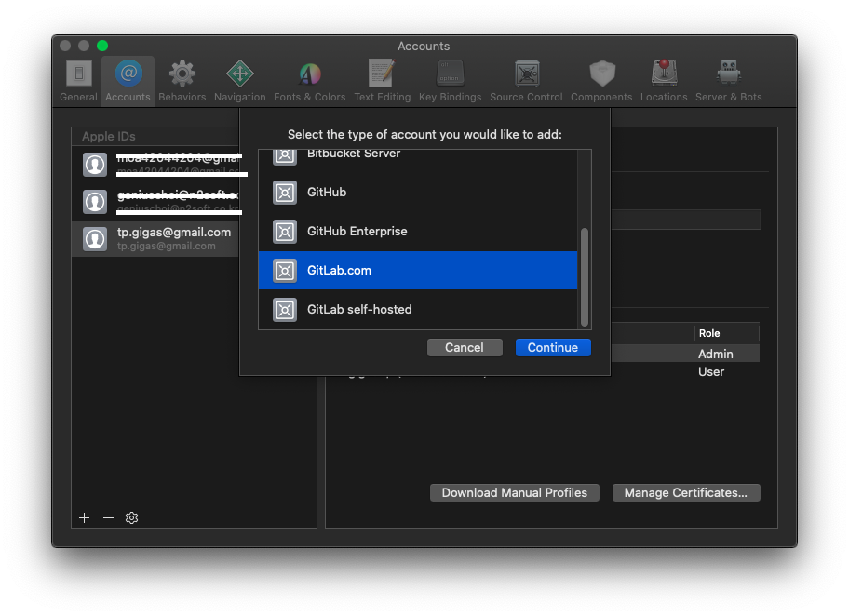This screenshot has height=616, width=849.
Task: Switch to the Locations tab label
Action: coord(664,97)
